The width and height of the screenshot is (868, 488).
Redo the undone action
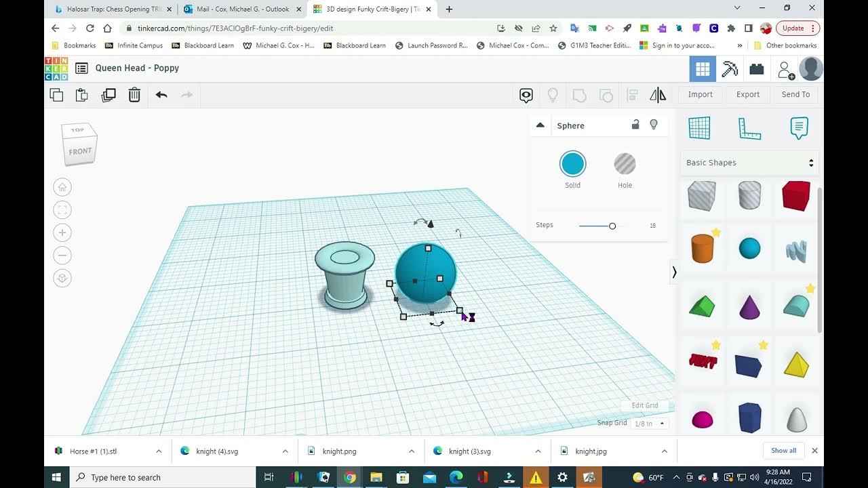tap(187, 95)
